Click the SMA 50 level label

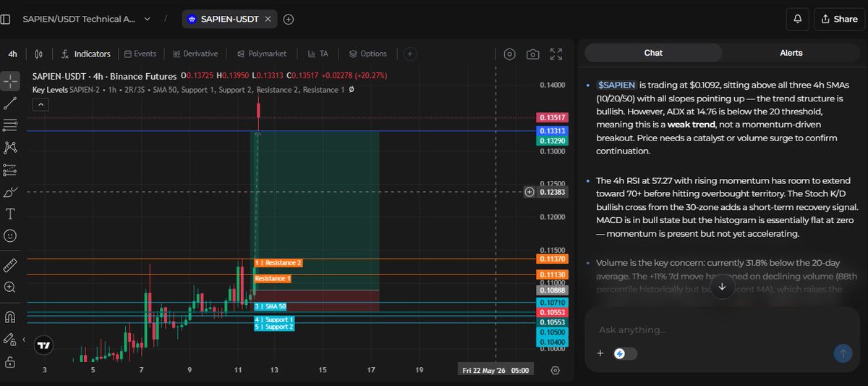271,306
